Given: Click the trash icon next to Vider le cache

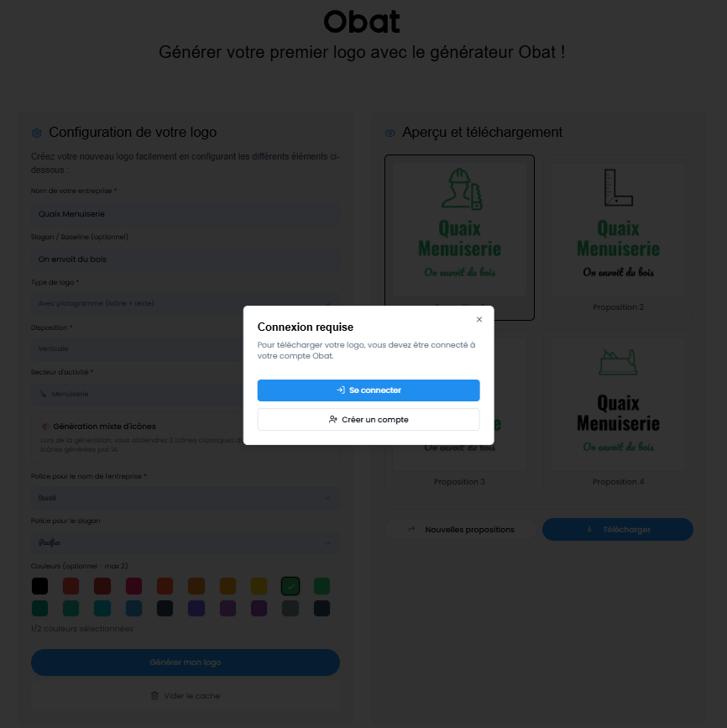Looking at the screenshot, I should point(154,695).
